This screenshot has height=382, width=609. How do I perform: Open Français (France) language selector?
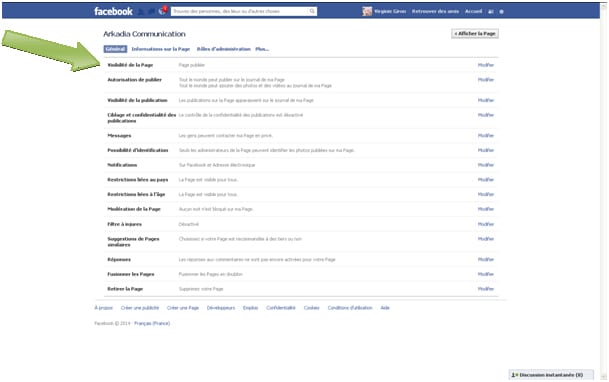pyautogui.click(x=152, y=323)
